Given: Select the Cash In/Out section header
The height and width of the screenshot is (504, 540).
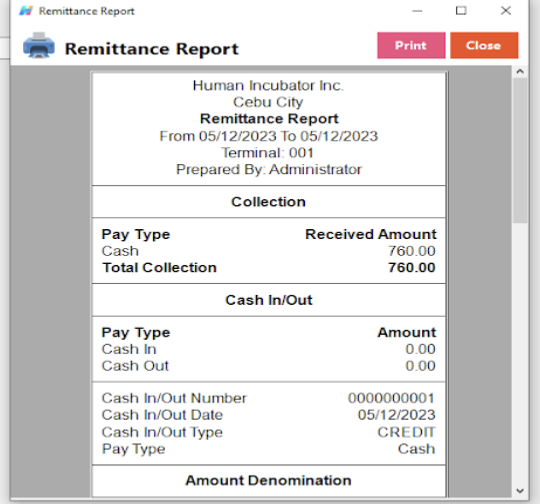Looking at the screenshot, I should point(269,300).
